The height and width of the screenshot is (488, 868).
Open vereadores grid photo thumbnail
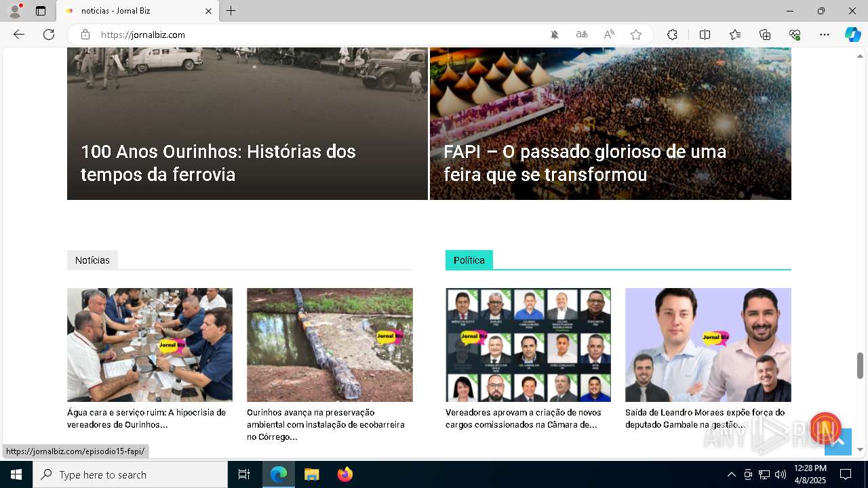click(528, 345)
